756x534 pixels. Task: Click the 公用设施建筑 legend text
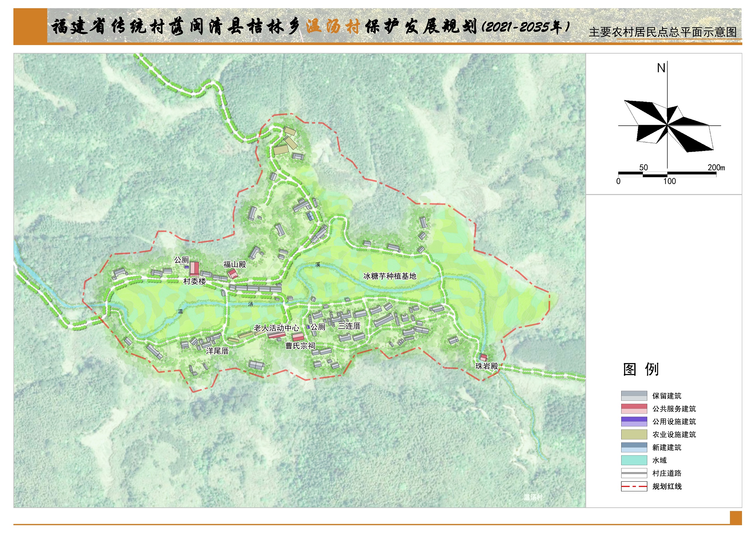[674, 422]
